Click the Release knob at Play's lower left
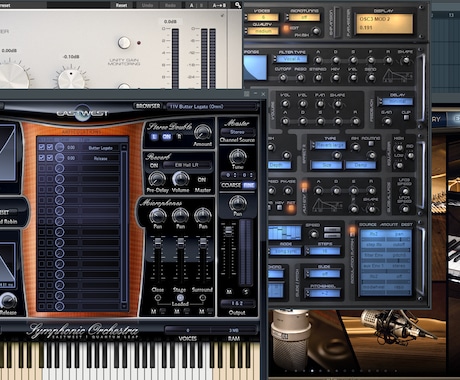Image resolution: width=460 pixels, height=380 pixels. tap(8, 301)
